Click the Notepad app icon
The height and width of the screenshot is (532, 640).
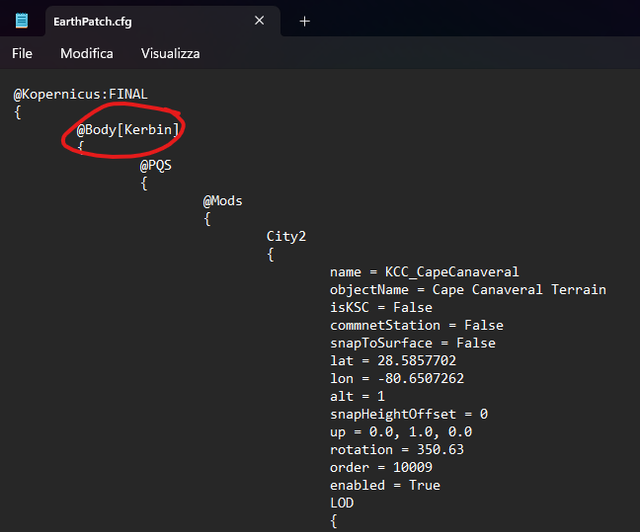click(22, 21)
